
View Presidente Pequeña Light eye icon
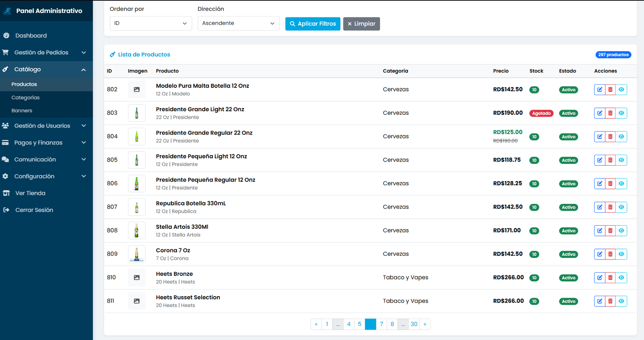click(x=621, y=160)
